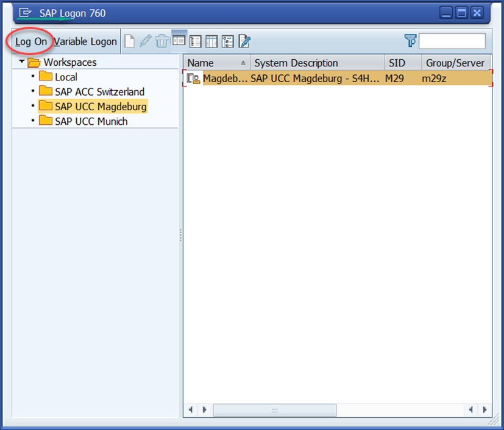Click the "m29z" Group/Server cell
504x430 pixels.
pos(434,79)
